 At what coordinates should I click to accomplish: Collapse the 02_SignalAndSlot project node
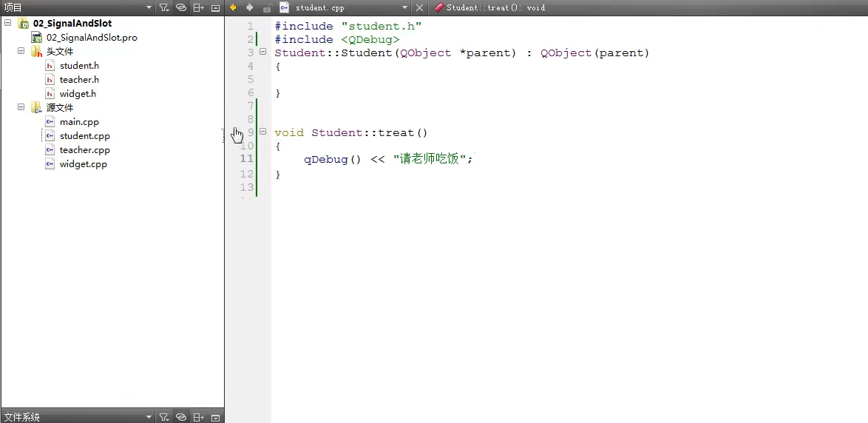click(x=7, y=23)
